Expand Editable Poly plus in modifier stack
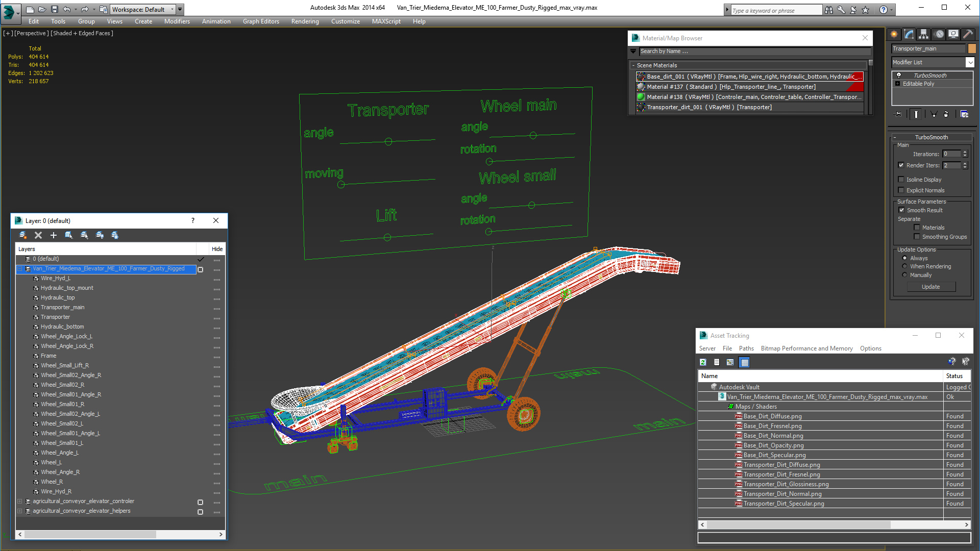The image size is (980, 551). click(x=897, y=84)
